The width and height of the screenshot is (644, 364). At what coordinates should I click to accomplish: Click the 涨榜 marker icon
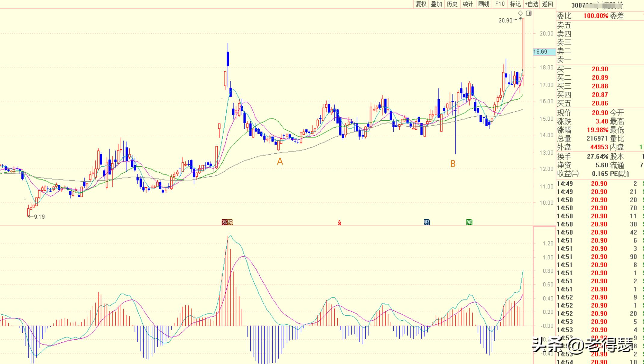coord(227,222)
